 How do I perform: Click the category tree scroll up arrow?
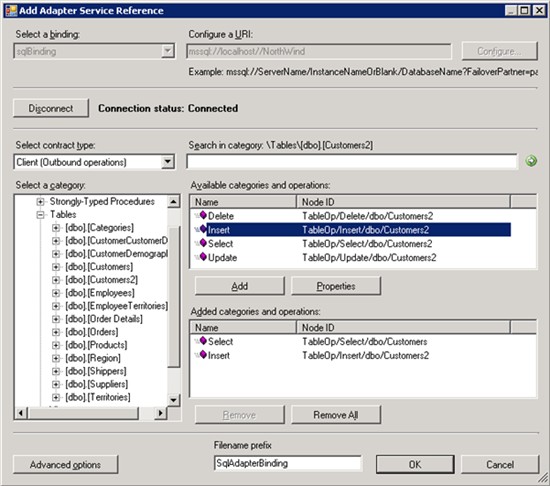pos(174,202)
